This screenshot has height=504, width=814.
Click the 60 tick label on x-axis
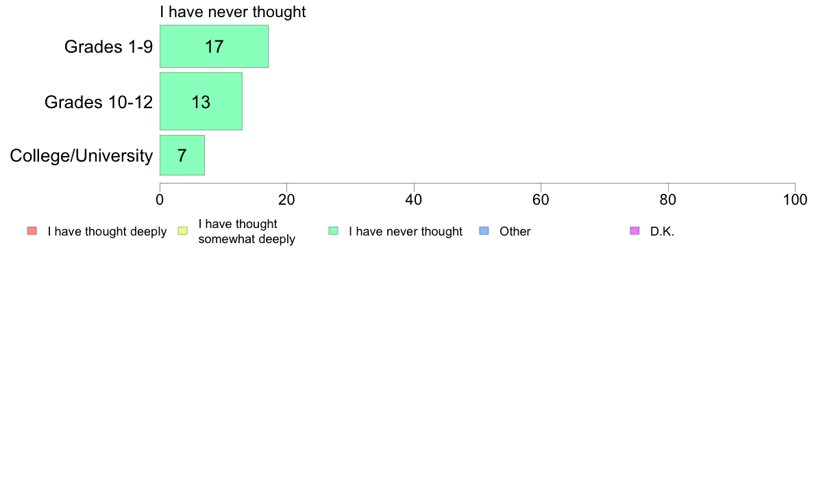541,200
